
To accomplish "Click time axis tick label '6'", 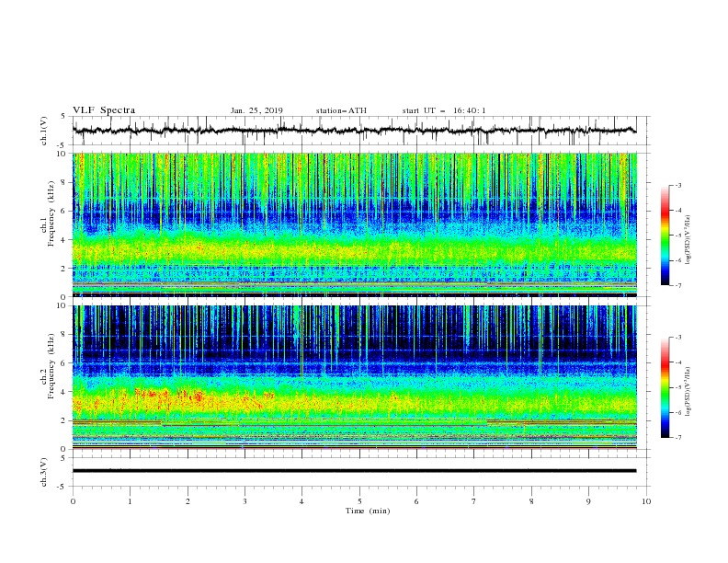I will (416, 501).
